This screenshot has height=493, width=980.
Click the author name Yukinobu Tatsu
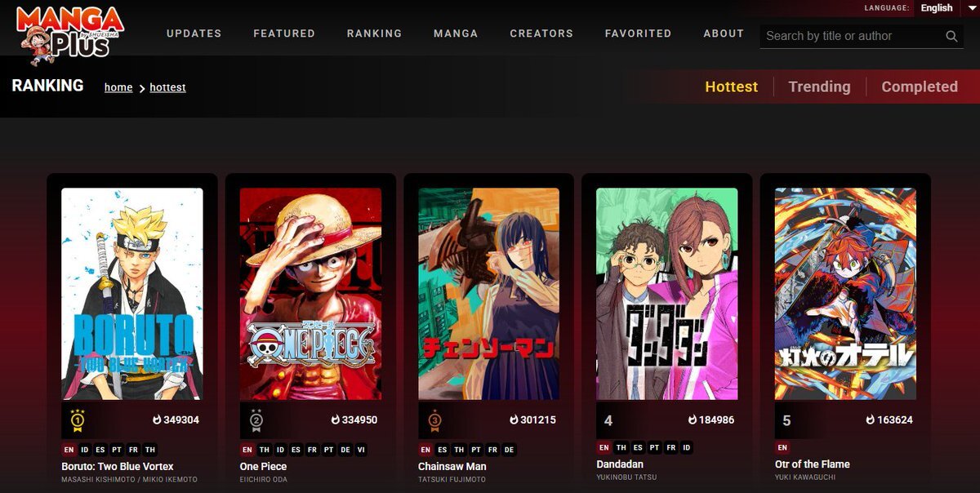click(x=626, y=477)
